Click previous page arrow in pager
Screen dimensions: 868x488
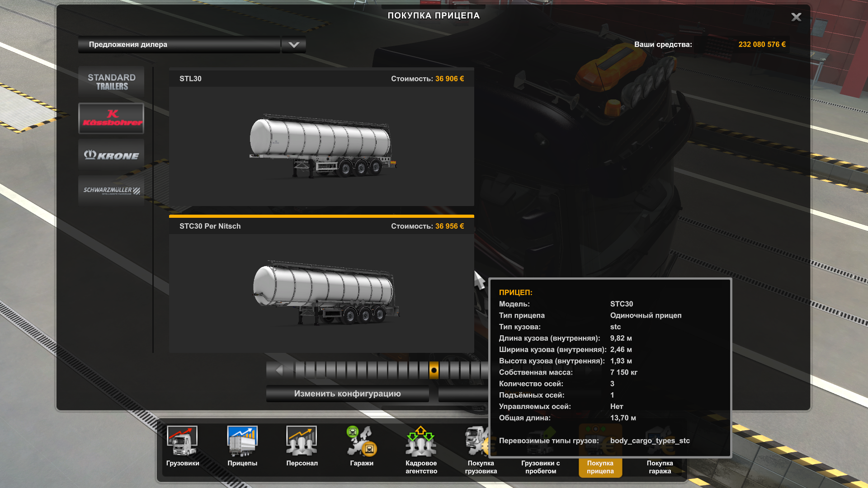point(279,371)
